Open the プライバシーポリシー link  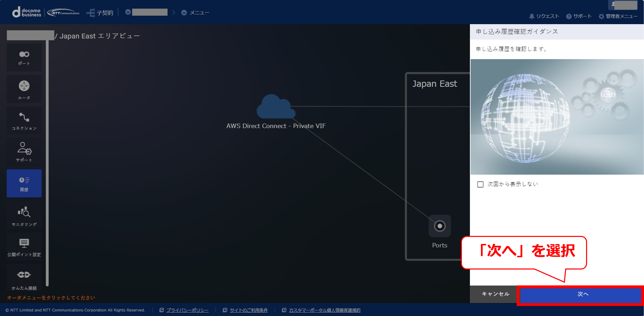pyautogui.click(x=188, y=310)
